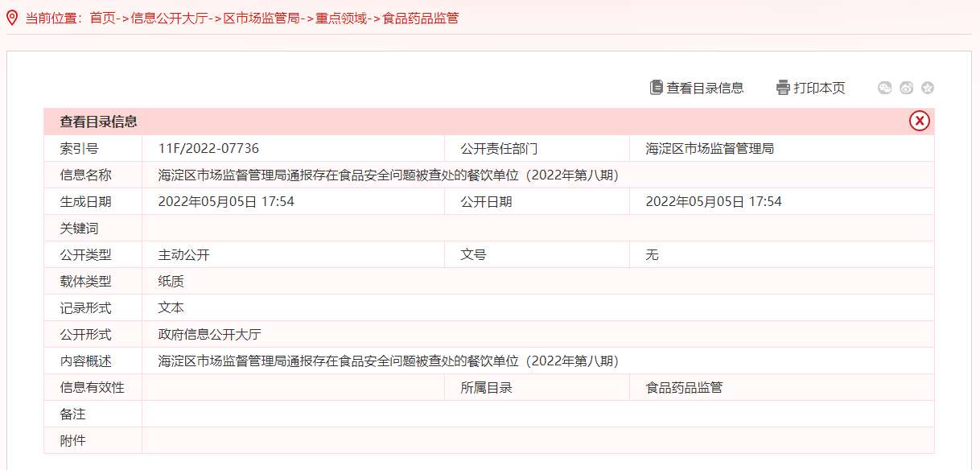
Task: Open 首页 breadcrumb link
Action: [102, 18]
